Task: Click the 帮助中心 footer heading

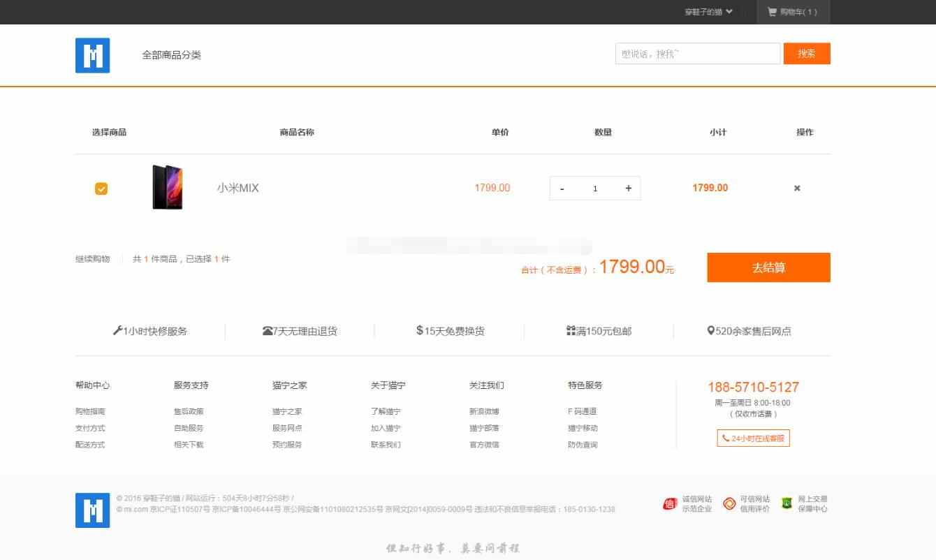Action: pos(93,385)
